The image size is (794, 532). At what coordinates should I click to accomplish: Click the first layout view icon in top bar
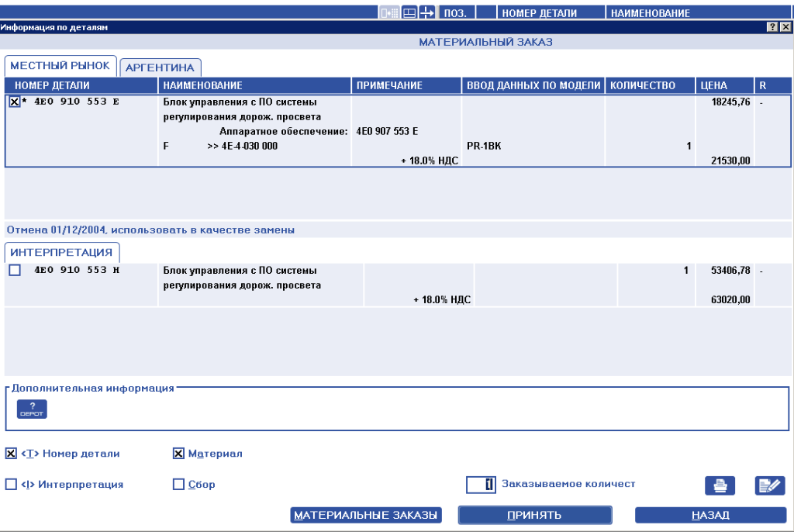(389, 13)
